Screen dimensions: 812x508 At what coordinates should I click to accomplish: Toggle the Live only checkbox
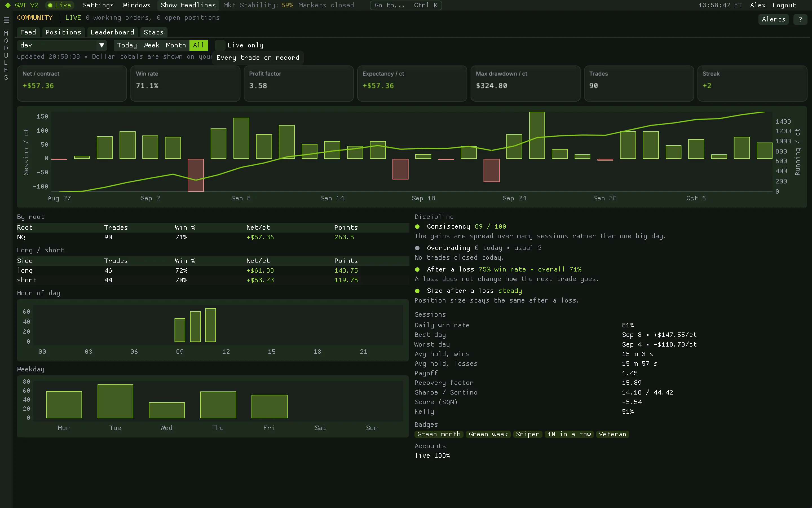(x=220, y=45)
